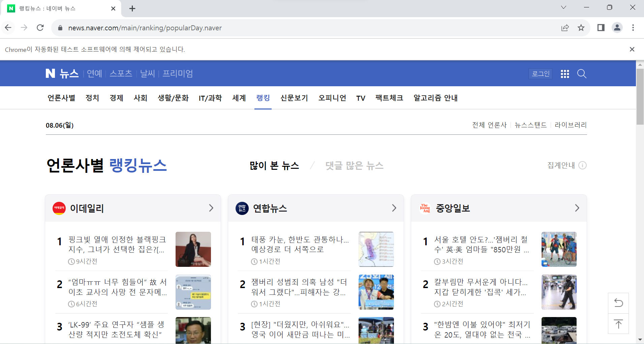Image resolution: width=644 pixels, height=344 pixels.
Task: Open 알고리즘 안내 page
Action: pos(435,98)
